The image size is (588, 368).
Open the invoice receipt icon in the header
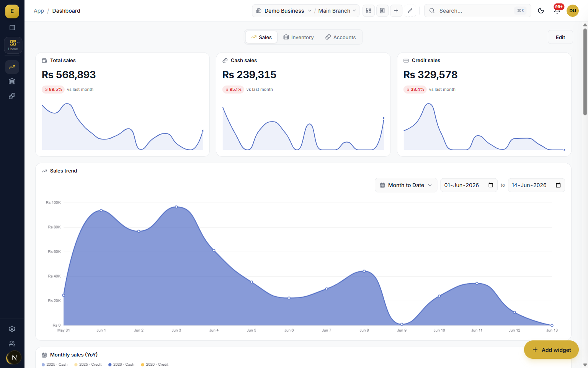(x=382, y=11)
